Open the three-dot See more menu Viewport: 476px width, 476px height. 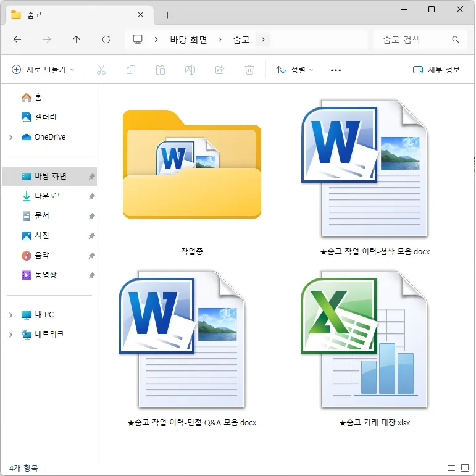point(336,70)
